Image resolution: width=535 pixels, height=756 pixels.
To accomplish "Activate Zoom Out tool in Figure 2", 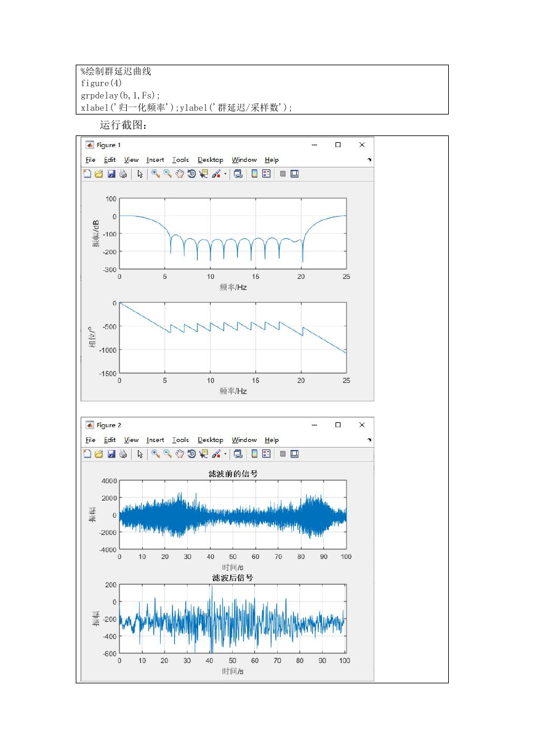I will click(x=167, y=454).
